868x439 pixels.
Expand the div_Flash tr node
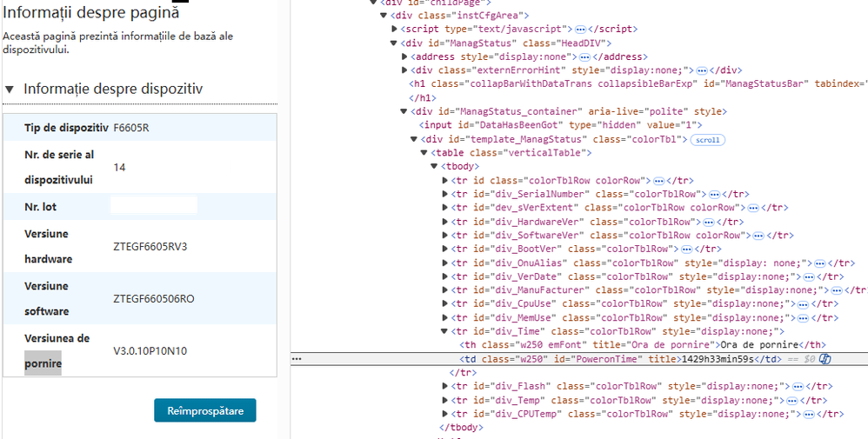[445, 387]
